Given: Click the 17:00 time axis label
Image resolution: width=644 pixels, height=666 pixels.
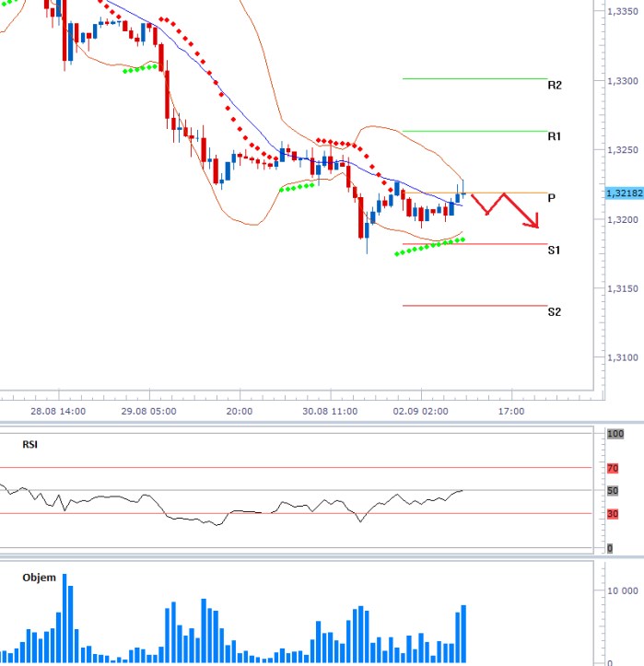Looking at the screenshot, I should (x=511, y=411).
